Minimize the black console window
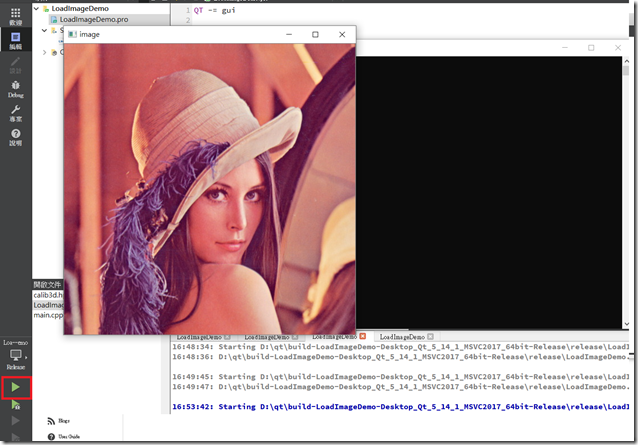This screenshot has width=638, height=445. 565,48
